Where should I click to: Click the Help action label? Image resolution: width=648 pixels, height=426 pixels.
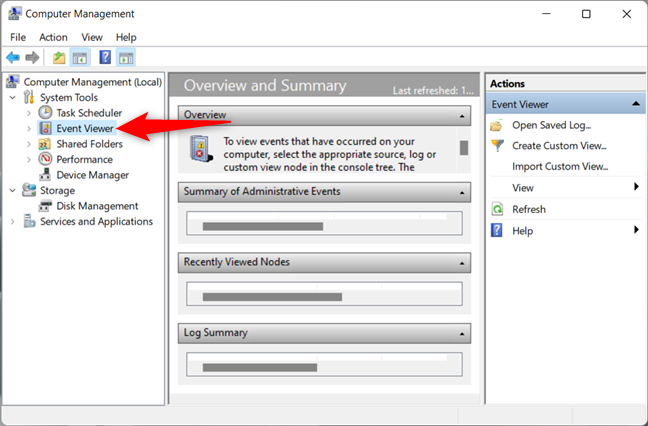coord(522,231)
